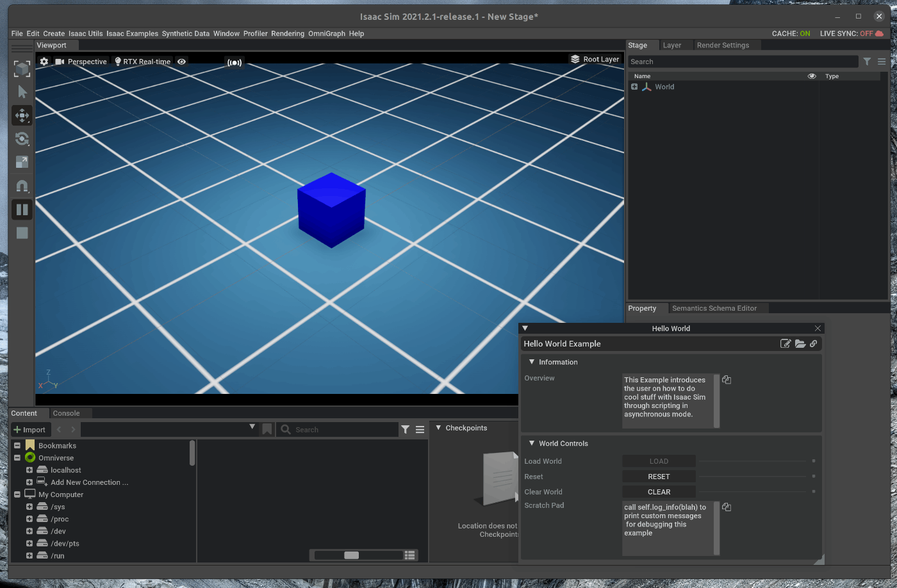Image resolution: width=897 pixels, height=588 pixels.
Task: Open the Synthetic Data menu
Action: 186,33
